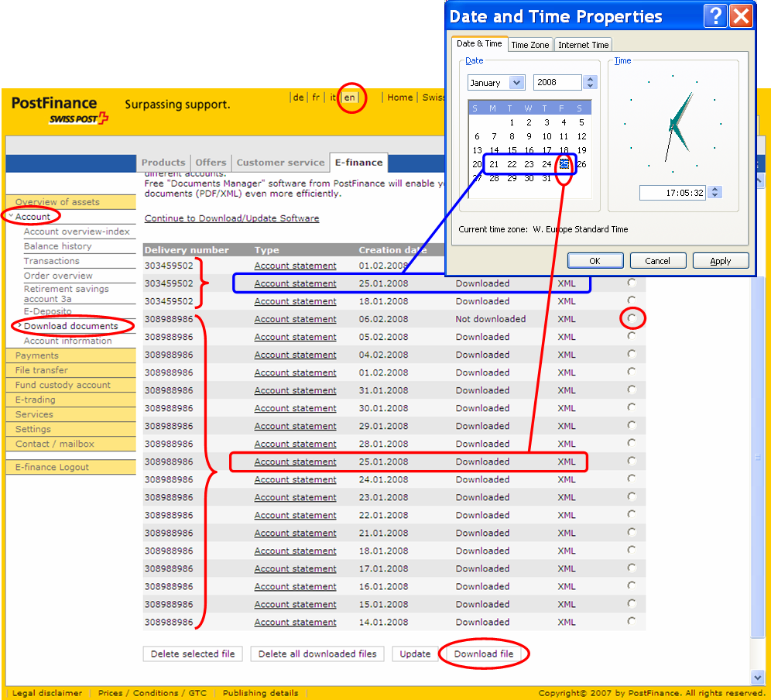Select the Date & Time tab
The width and height of the screenshot is (771, 700).
479,43
